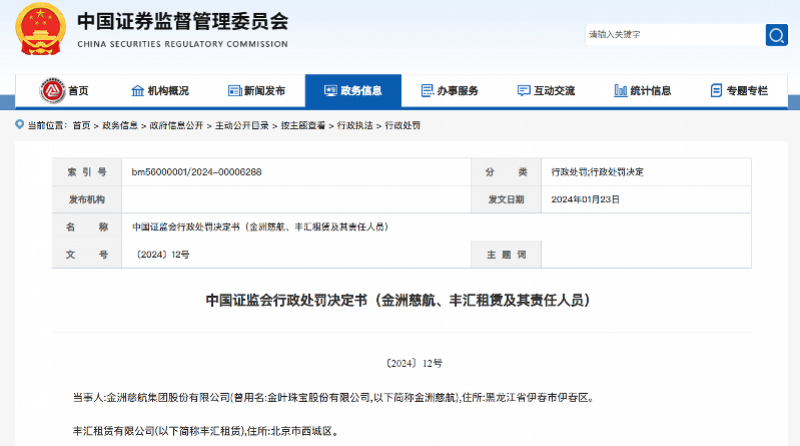Screen dimensions: 800x446
Task: Go to 政府信息公开 in the breadcrumb
Action: point(176,126)
